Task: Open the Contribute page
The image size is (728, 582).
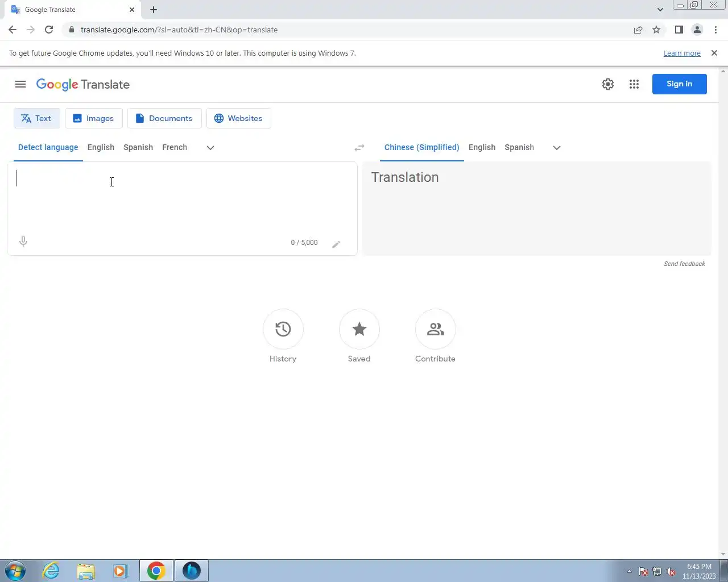Action: (435, 336)
